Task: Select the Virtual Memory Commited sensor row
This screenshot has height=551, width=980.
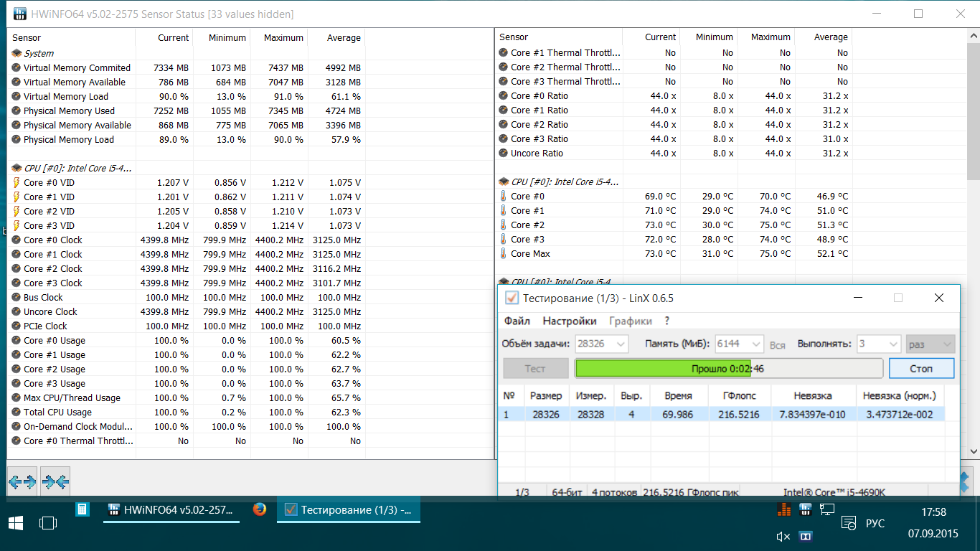Action: [187, 67]
